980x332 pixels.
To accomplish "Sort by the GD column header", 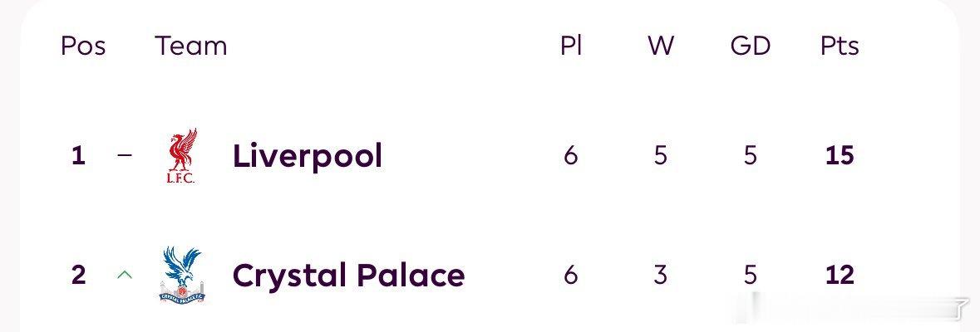I will pyautogui.click(x=750, y=46).
